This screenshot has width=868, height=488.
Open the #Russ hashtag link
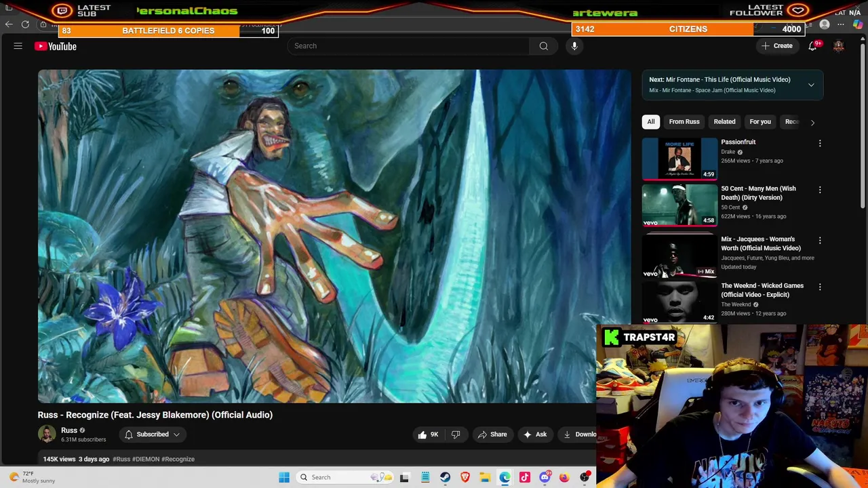click(121, 460)
